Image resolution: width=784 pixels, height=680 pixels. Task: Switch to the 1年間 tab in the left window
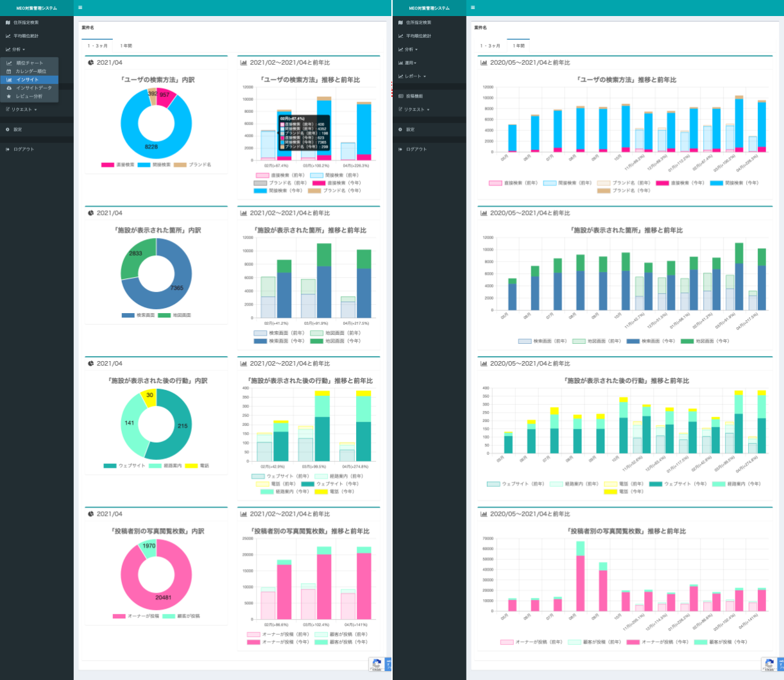point(126,46)
